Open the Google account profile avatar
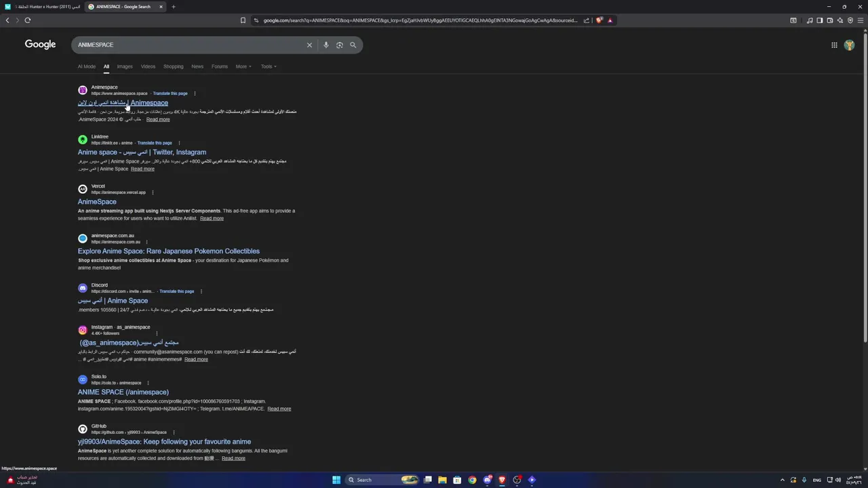 [x=849, y=45]
